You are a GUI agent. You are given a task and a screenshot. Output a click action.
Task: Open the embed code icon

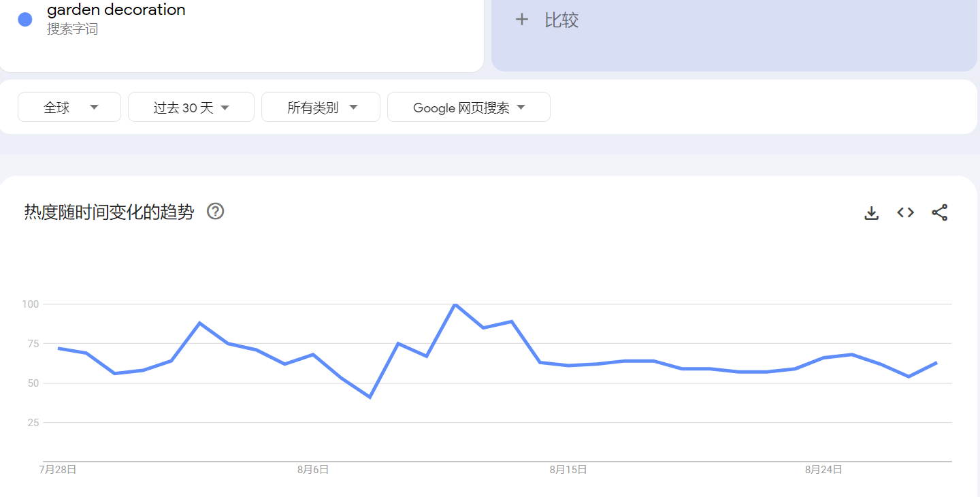(x=905, y=212)
